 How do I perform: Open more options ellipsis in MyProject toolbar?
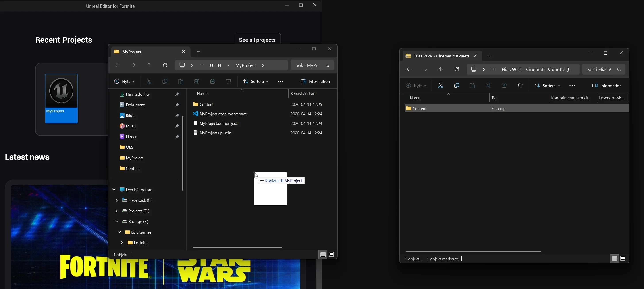pyautogui.click(x=280, y=82)
